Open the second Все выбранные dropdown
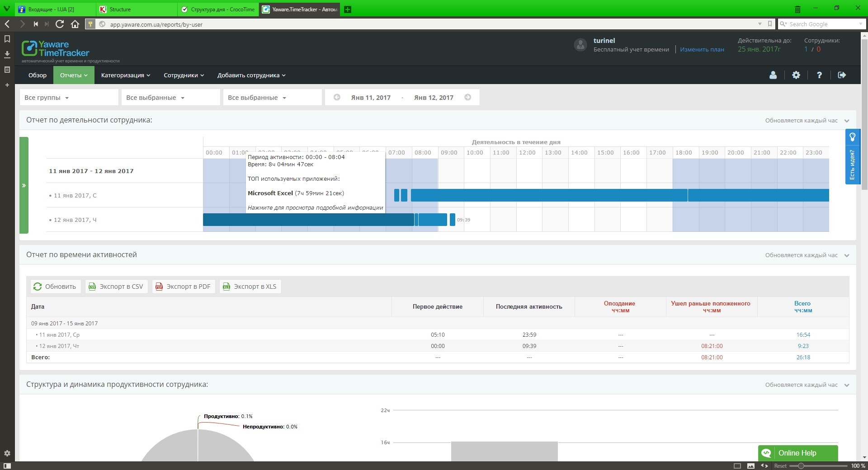 (272, 97)
